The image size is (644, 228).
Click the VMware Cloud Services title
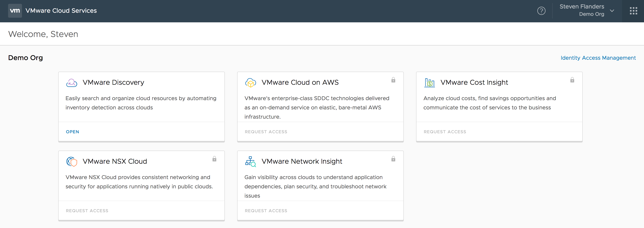61,11
